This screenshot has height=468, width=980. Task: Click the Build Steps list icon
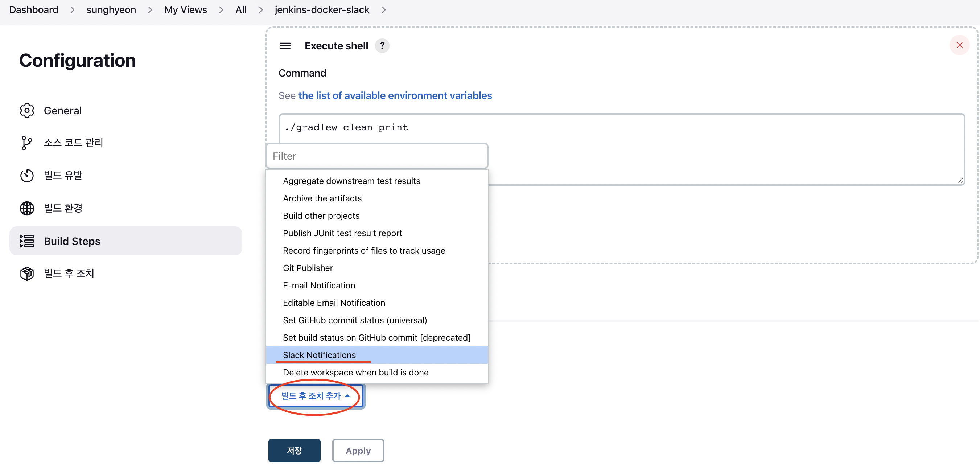26,241
